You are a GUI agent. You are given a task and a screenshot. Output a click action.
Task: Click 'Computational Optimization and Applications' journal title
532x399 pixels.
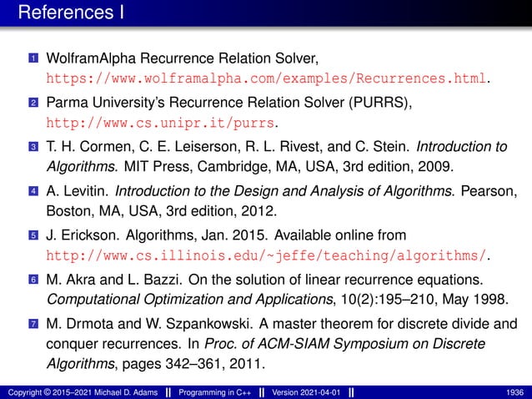click(x=189, y=300)
